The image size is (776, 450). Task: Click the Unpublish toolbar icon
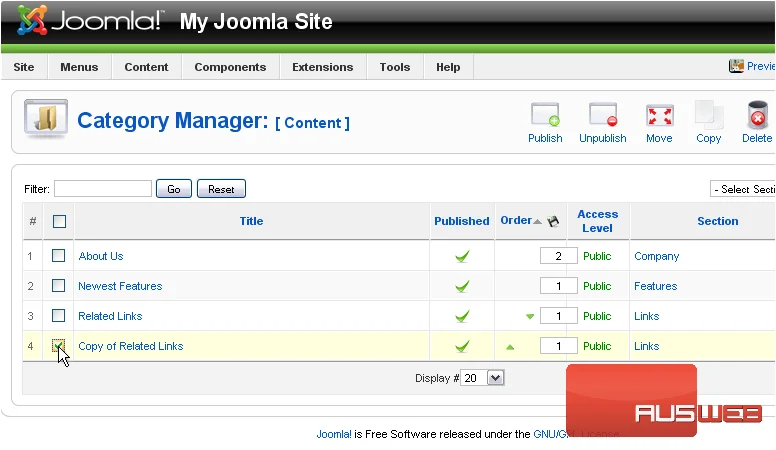(603, 115)
